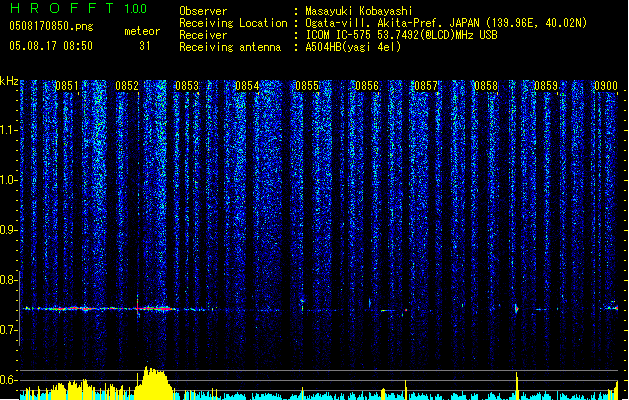Click the HROFFT 1.0.0 title text
The image size is (629, 400).
[x=79, y=8]
